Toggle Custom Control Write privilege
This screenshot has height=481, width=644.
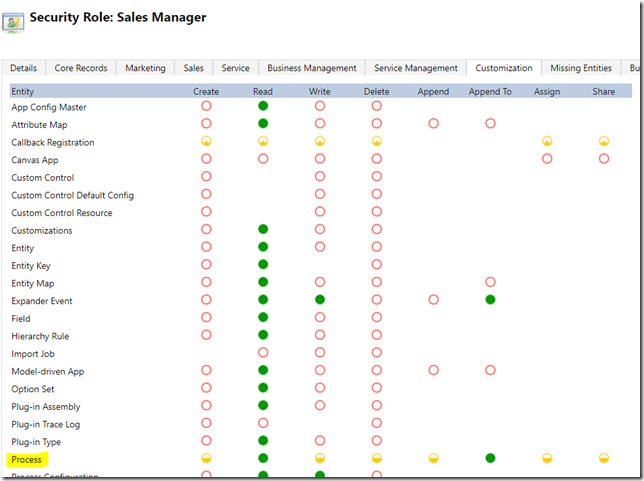pos(320,177)
